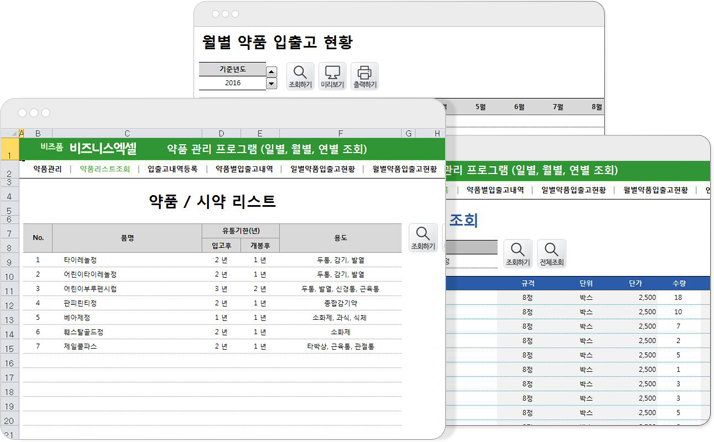The height and width of the screenshot is (442, 714).
Task: Switch to the 약품리스트조회 tab
Action: [105, 170]
